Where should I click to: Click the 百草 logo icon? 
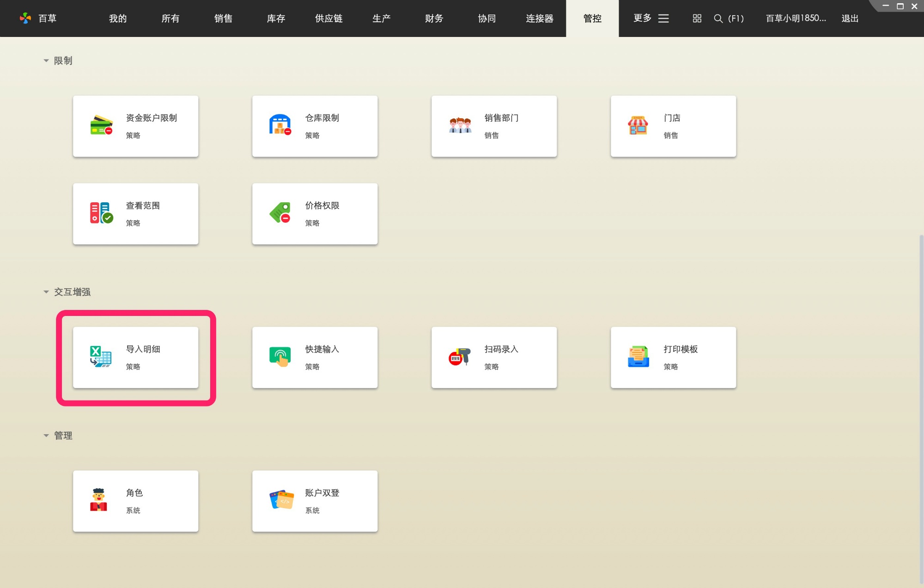25,18
